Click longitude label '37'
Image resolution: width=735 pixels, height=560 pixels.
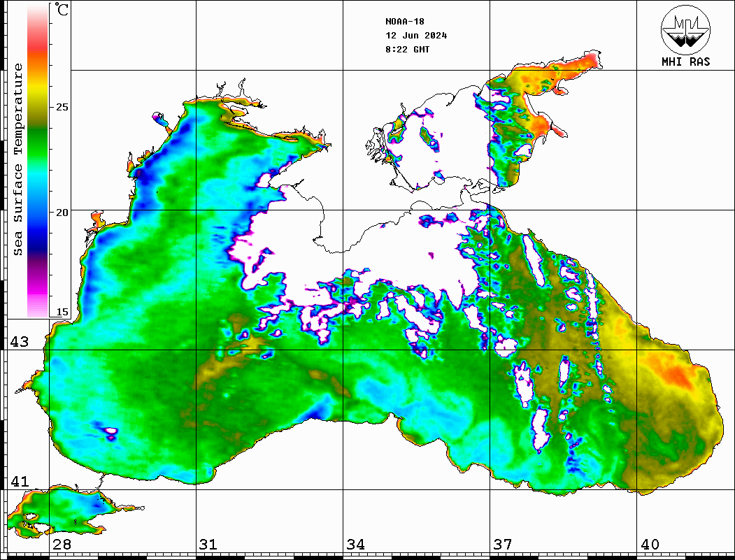[x=503, y=545]
